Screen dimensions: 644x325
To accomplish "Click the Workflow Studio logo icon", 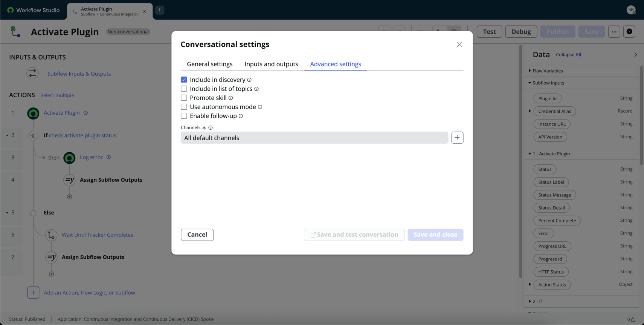I will pos(11,10).
